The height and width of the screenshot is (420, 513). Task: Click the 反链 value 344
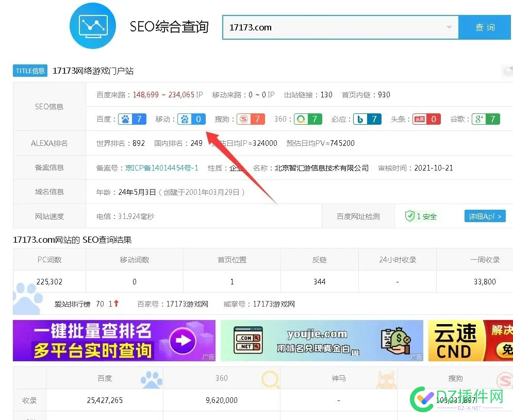[x=319, y=282]
